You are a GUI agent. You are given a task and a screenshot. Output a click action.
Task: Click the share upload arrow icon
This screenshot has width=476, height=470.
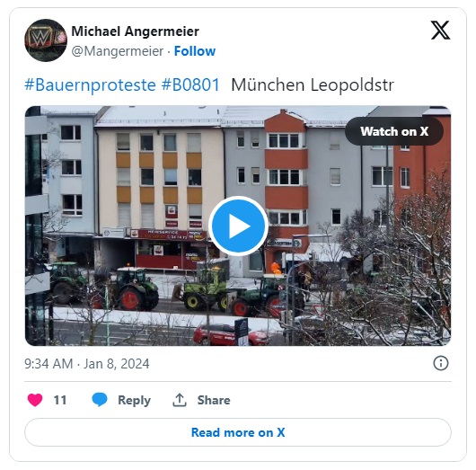180,400
